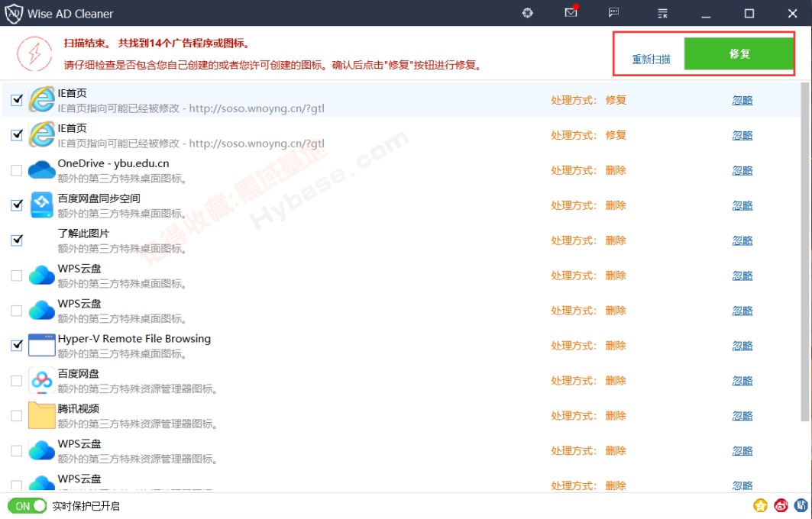Select the '了解此图片' title text

pyautogui.click(x=83, y=234)
